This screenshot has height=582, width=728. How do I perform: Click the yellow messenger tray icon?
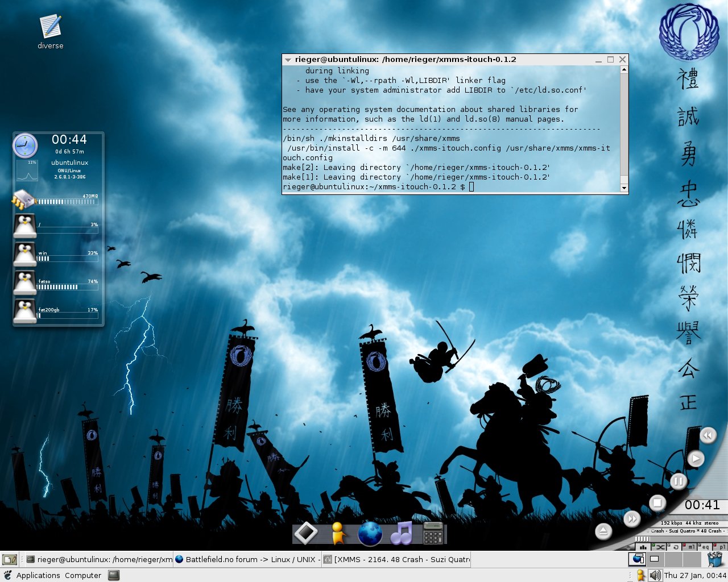click(640, 575)
